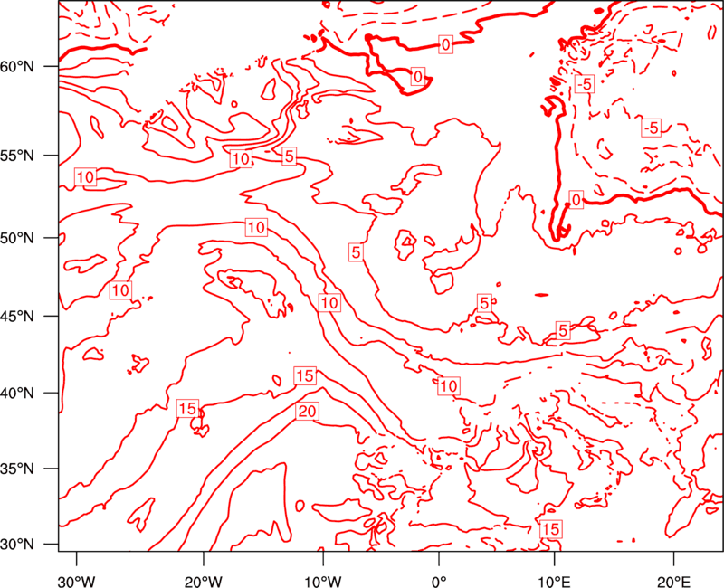Click the upper -5 dashed contour label

tap(584, 84)
